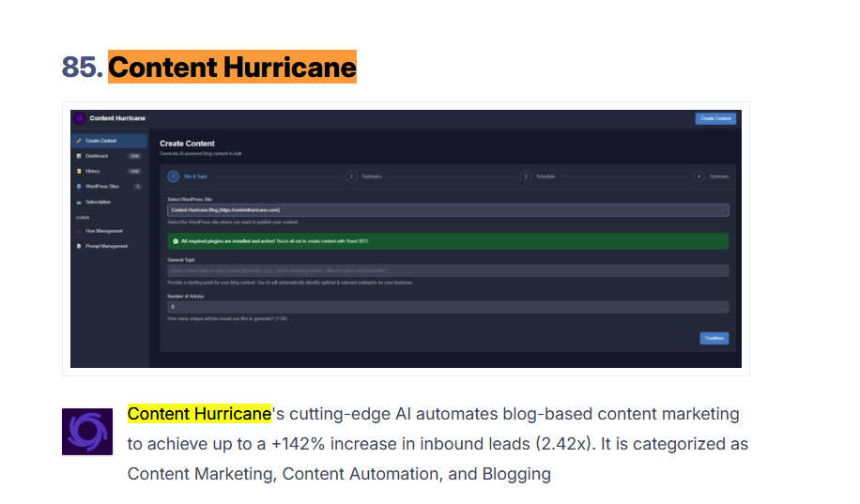The height and width of the screenshot is (504, 860).
Task: Click the step 1 circle for Site & Topic
Action: click(x=174, y=176)
